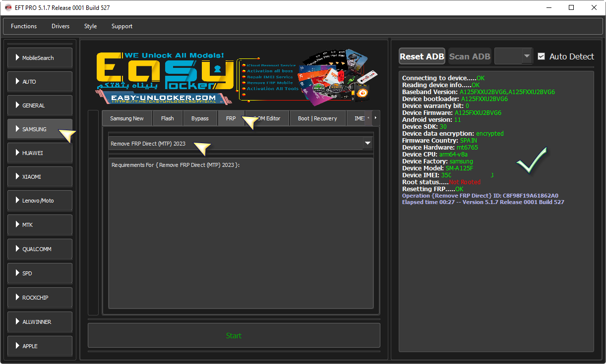Image resolution: width=606 pixels, height=364 pixels.
Task: Click the "Device CPU: arm64-v8a" line
Action: pos(435,155)
